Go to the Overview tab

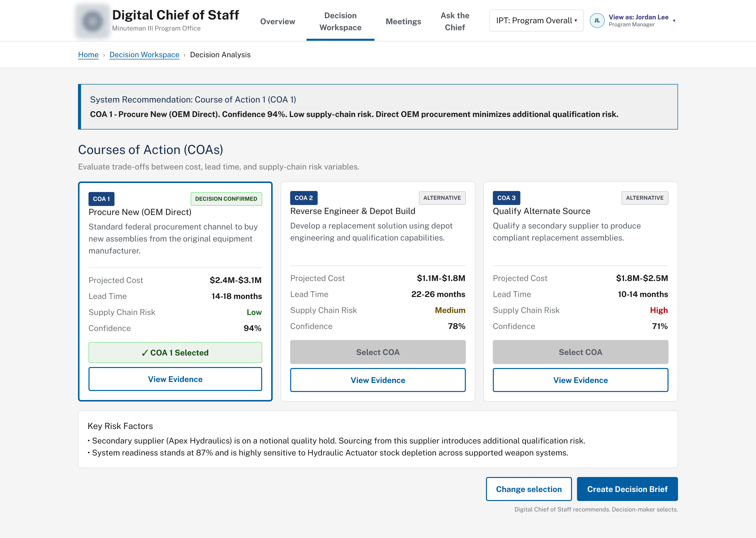tap(277, 21)
